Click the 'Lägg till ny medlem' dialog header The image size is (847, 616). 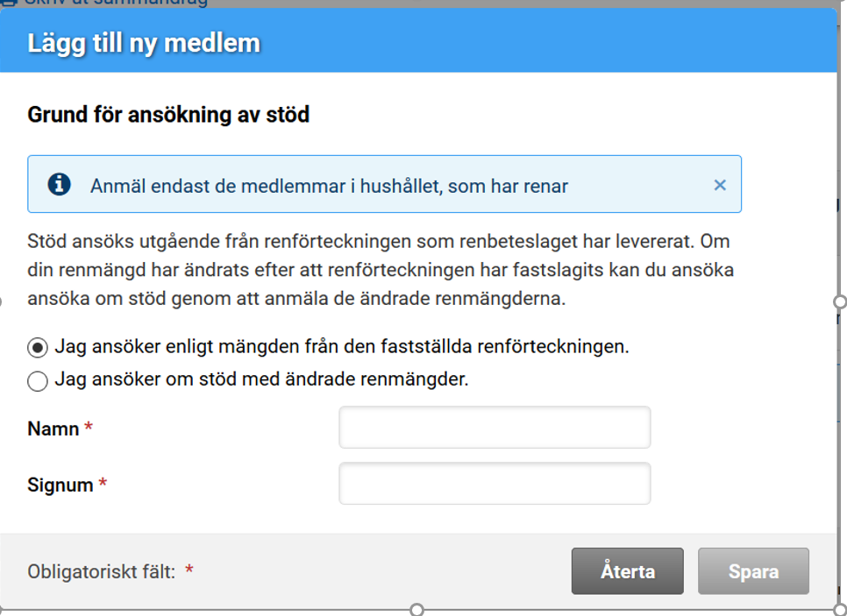point(144,43)
